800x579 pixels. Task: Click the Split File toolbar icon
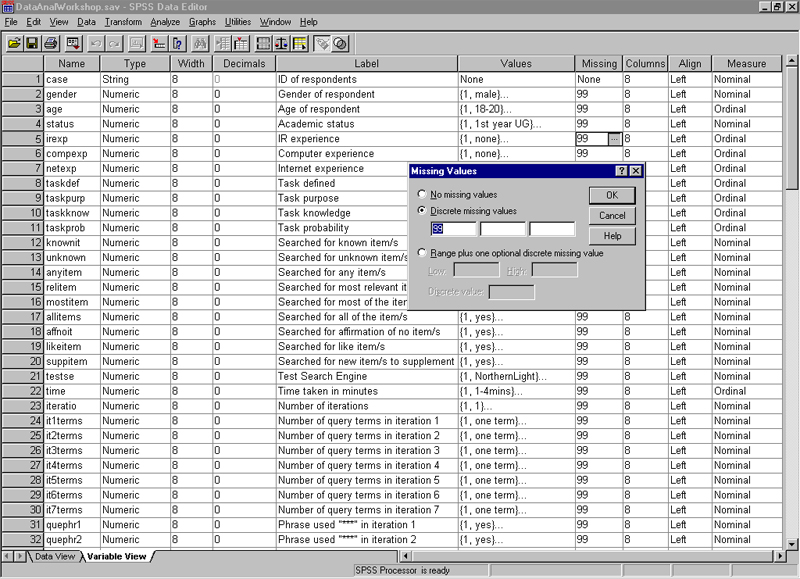coord(263,43)
